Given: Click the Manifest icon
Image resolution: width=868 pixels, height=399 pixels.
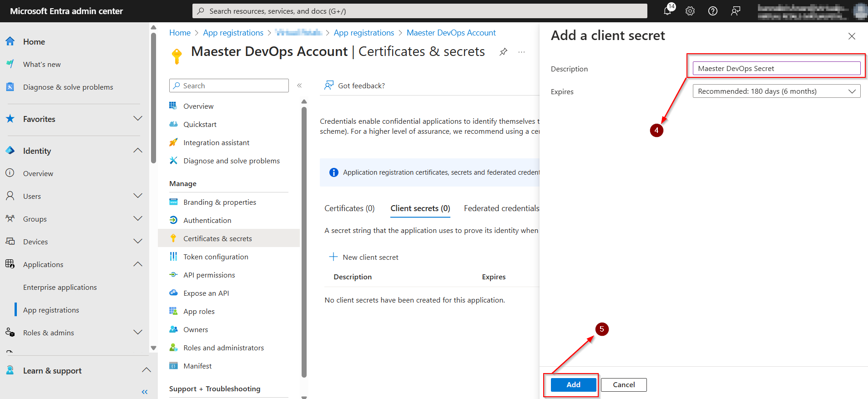Looking at the screenshot, I should [x=173, y=366].
